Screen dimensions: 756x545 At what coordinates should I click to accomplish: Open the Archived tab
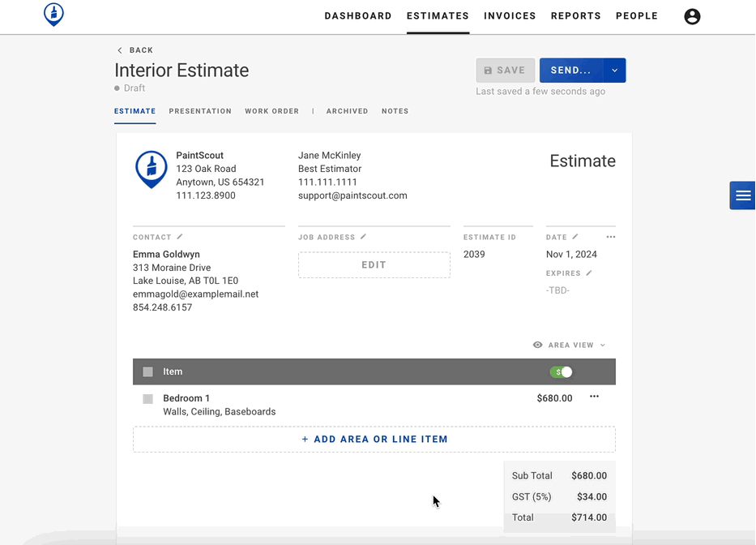(347, 111)
